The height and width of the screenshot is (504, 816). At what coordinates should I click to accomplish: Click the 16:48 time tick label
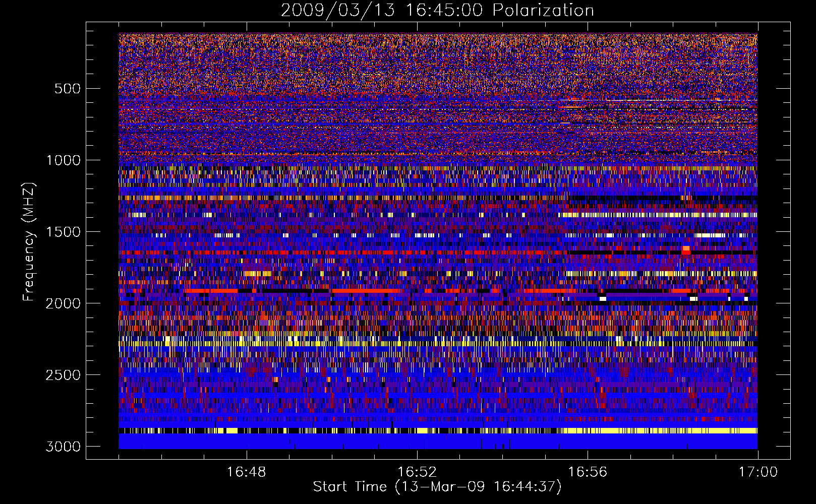(247, 472)
